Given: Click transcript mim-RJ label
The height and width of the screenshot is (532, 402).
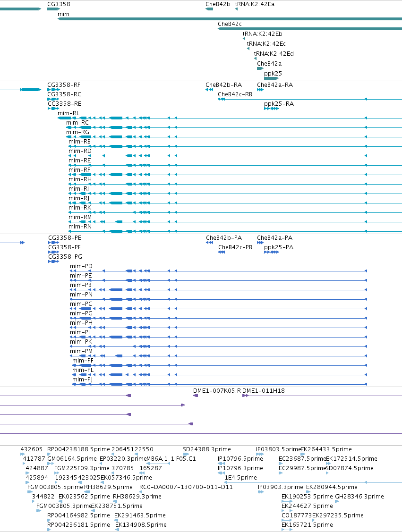Looking at the screenshot, I should 79,198.
